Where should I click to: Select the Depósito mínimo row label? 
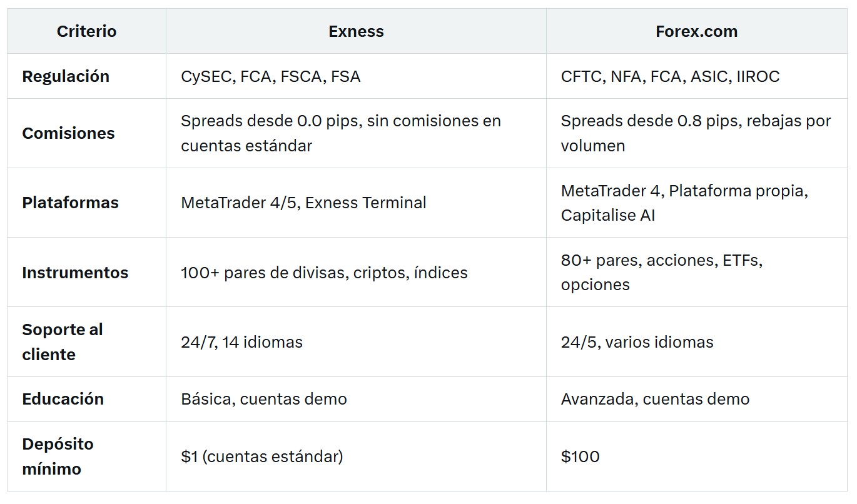pyautogui.click(x=58, y=456)
